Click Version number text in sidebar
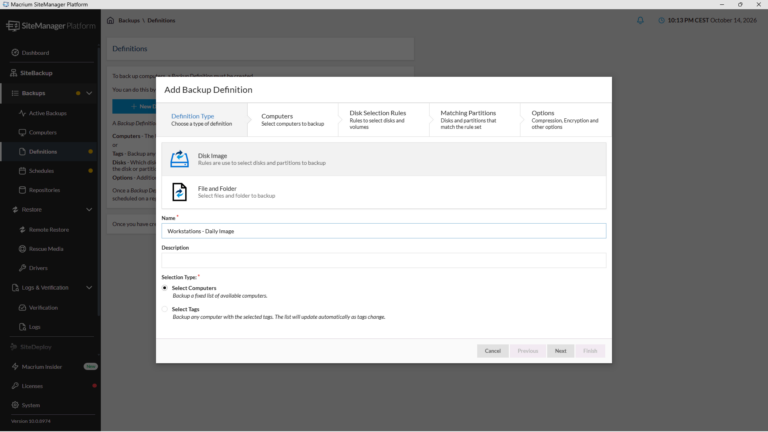Image resolution: width=768 pixels, height=432 pixels. pyautogui.click(x=31, y=421)
